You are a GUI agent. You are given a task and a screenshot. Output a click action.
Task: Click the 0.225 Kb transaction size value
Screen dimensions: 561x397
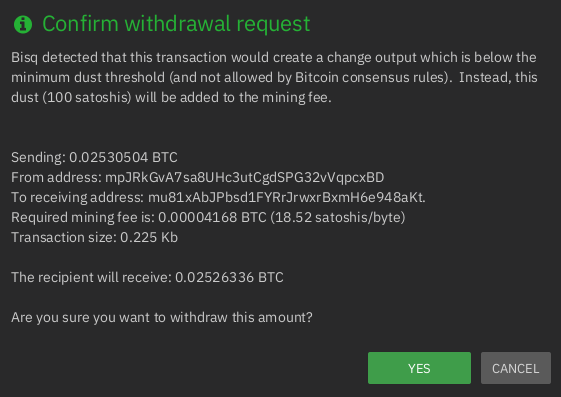coord(149,237)
